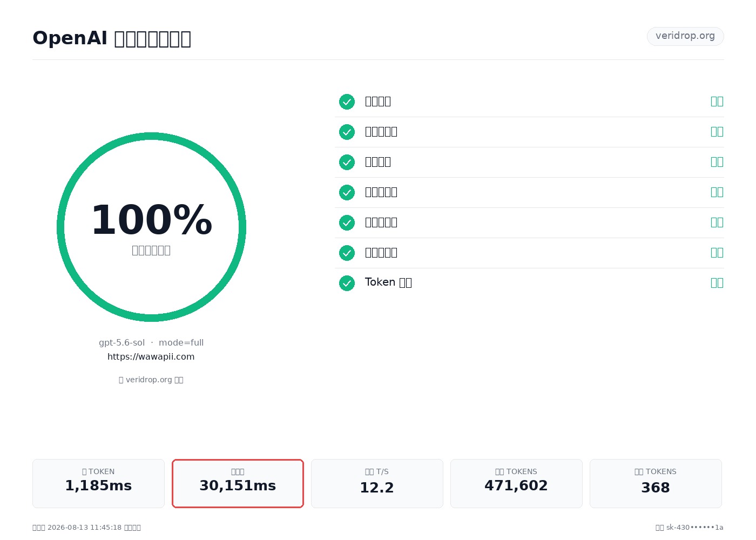Click the veridrop.org badge in the header

(685, 36)
